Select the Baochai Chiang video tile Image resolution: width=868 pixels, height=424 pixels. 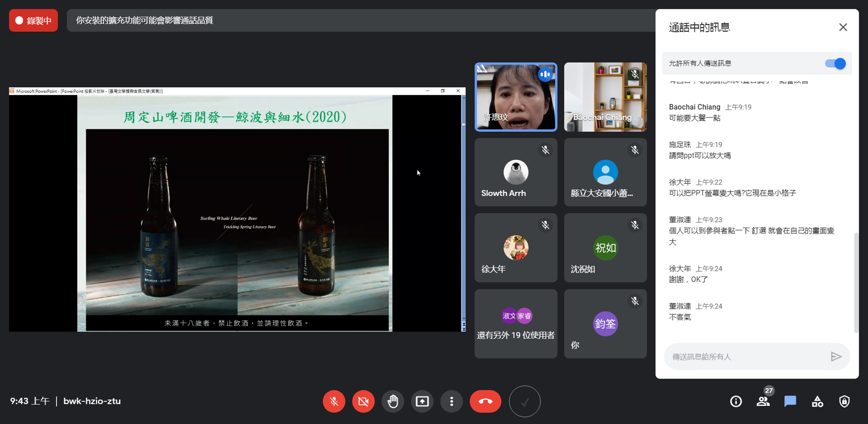point(605,97)
